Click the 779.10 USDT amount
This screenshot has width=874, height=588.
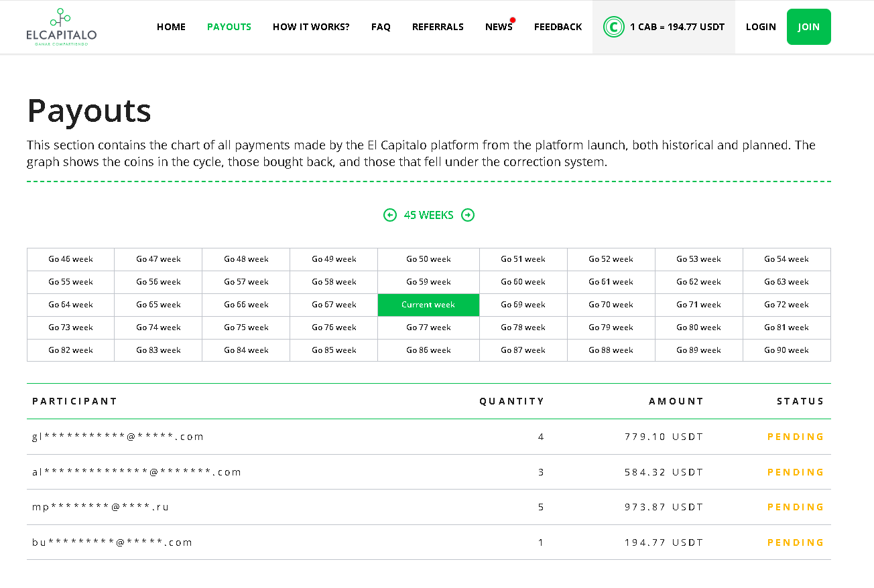point(664,437)
